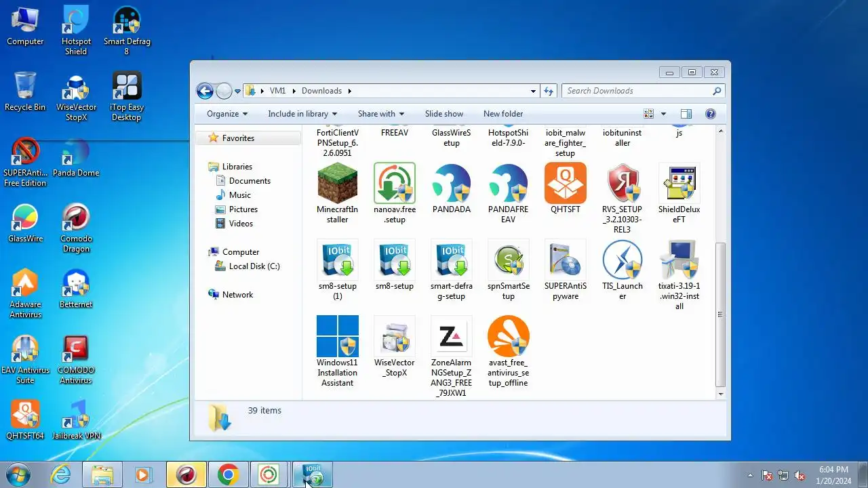The height and width of the screenshot is (488, 868).
Task: Start Slide show from toolbar
Action: (x=444, y=114)
